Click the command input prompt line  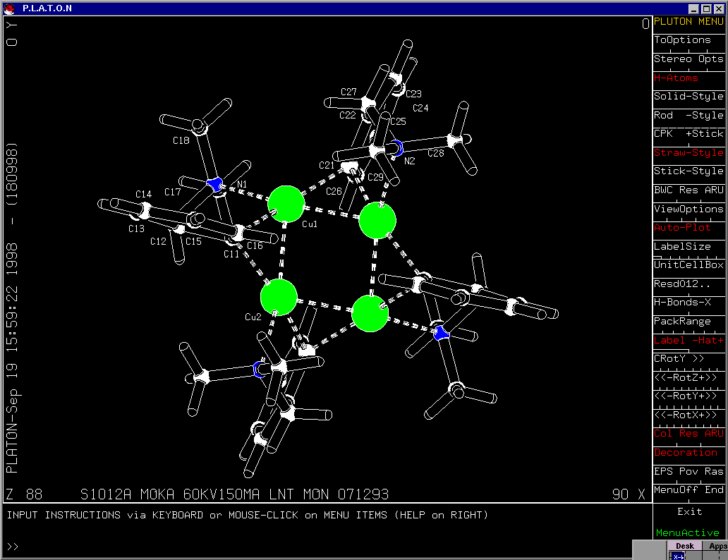pyautogui.click(x=324, y=547)
